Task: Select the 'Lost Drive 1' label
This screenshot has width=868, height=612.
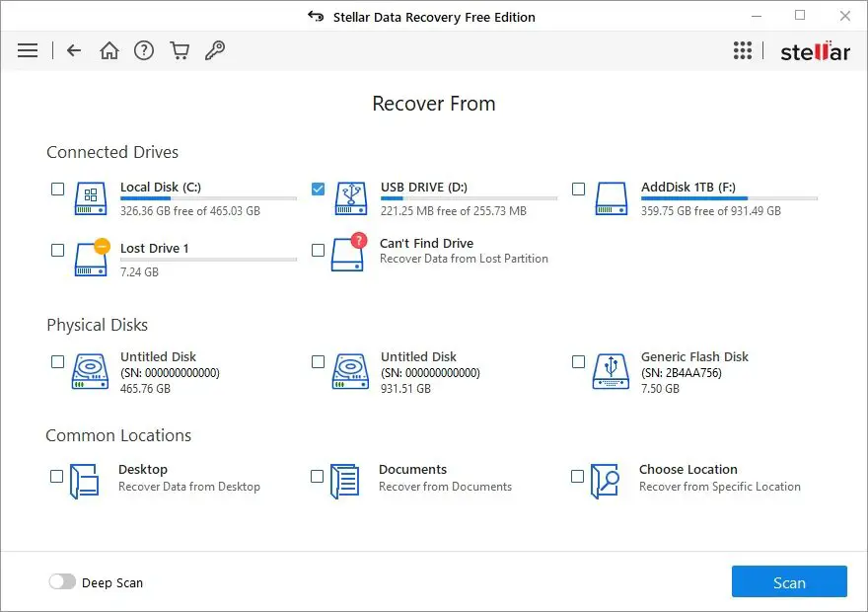Action: click(155, 248)
